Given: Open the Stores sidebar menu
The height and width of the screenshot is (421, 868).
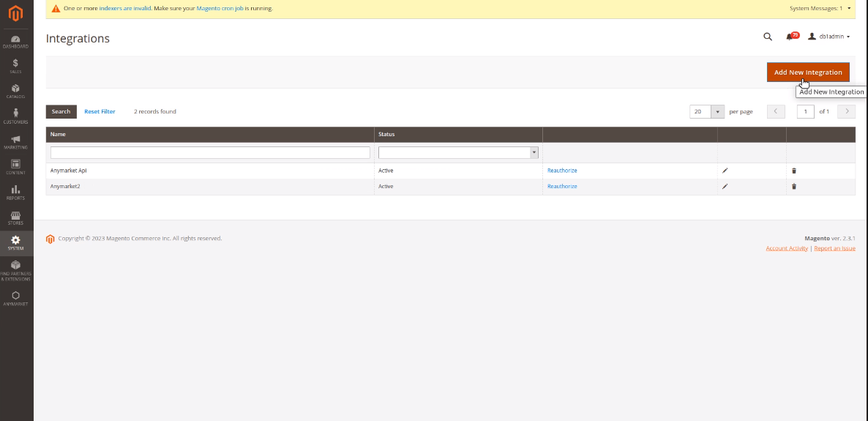Looking at the screenshot, I should coord(15,217).
